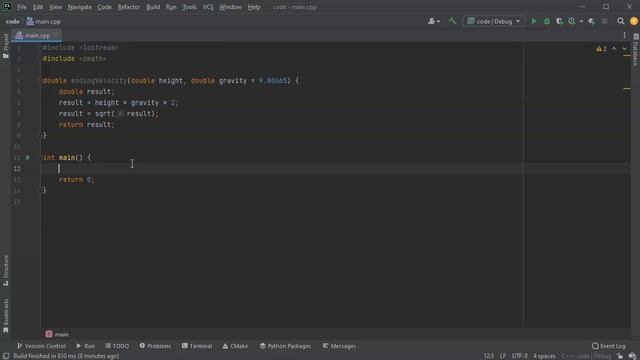Open the File menu
The image size is (640, 360).
pos(22,7)
